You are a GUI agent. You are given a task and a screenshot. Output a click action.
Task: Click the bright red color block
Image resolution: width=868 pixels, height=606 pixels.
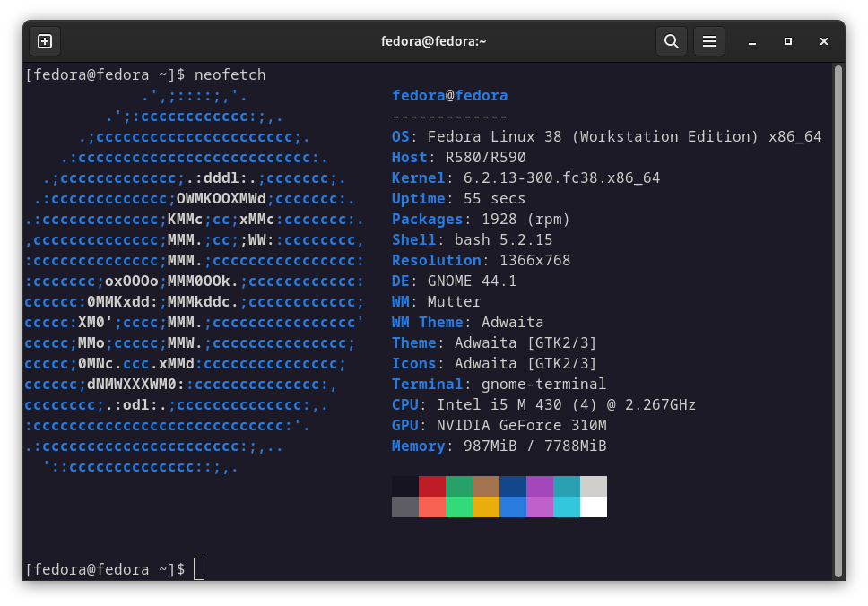coord(432,506)
